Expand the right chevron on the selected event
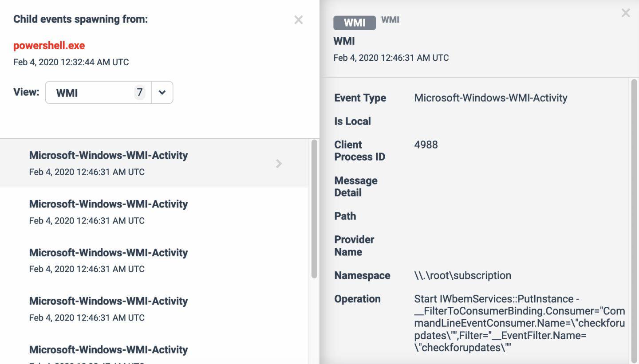The height and width of the screenshot is (364, 639). point(279,164)
